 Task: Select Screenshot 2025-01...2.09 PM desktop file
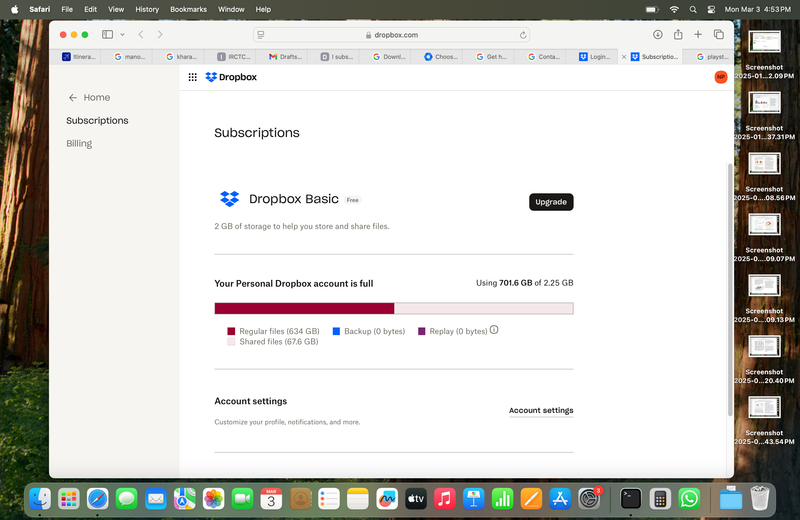pos(764,55)
